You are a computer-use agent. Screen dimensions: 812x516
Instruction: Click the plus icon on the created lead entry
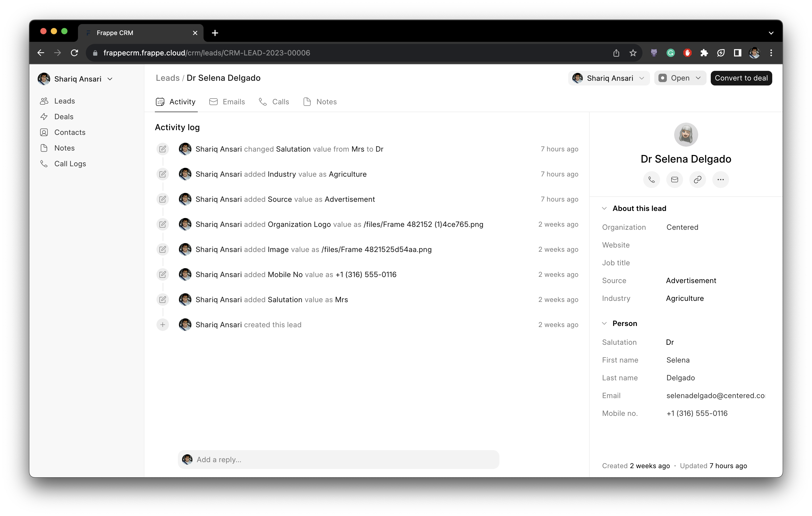coord(163,325)
